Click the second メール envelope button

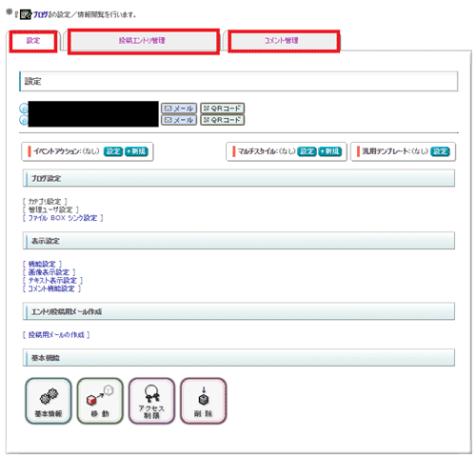pyautogui.click(x=179, y=120)
